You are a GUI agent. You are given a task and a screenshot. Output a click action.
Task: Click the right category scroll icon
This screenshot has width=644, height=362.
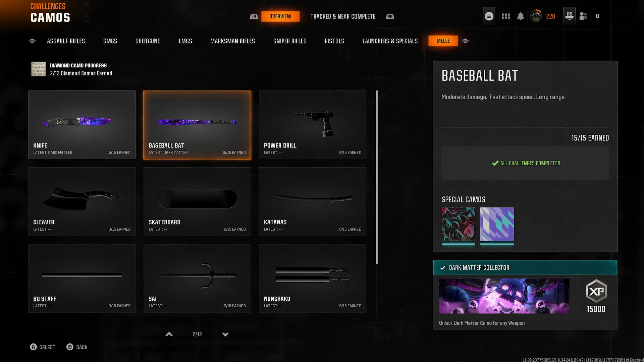(x=465, y=41)
